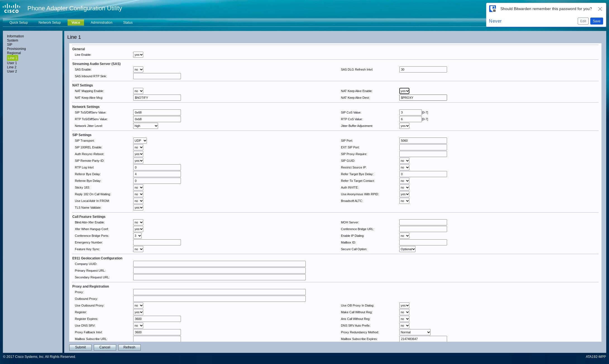609x364 pixels.
Task: Focus the Proxy input field
Action: coord(219,292)
